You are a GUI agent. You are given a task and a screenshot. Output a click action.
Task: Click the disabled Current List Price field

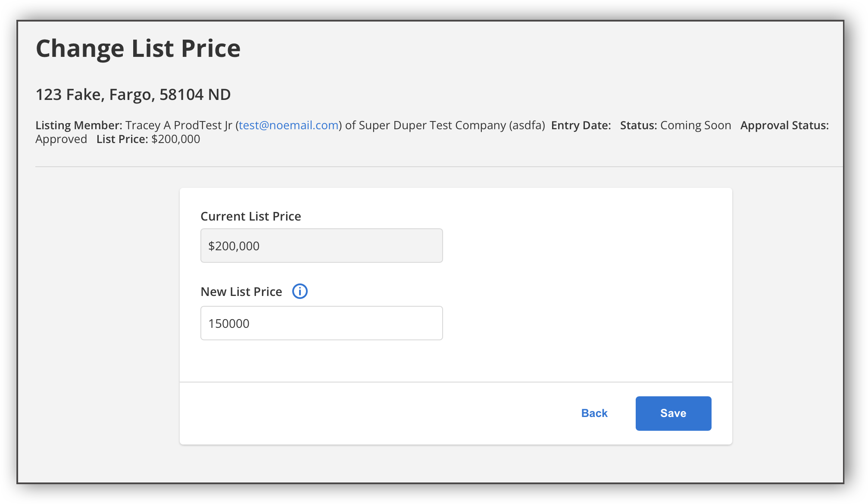(321, 246)
